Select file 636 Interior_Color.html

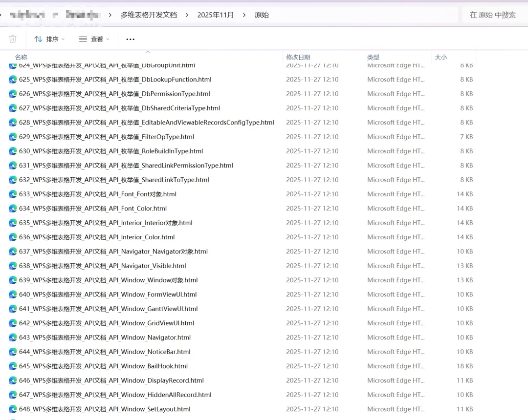point(97,237)
